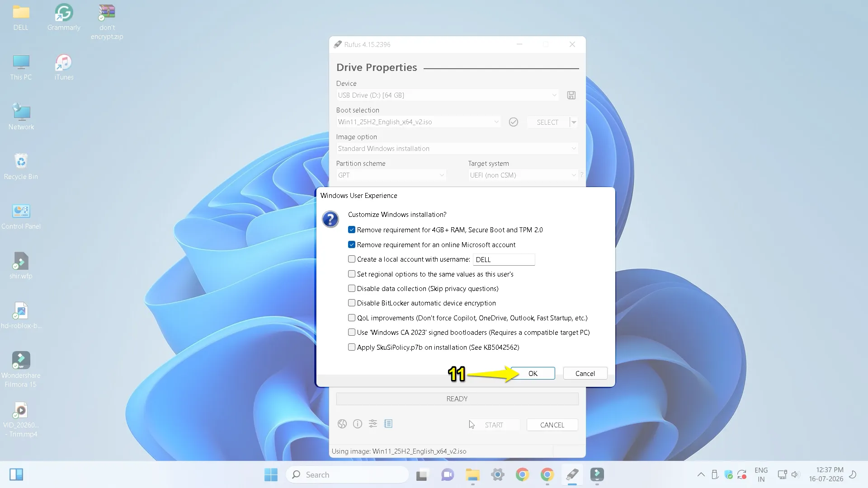Image resolution: width=868 pixels, height=488 pixels.
Task: Open the clock and date 12:37 PM
Action: (x=826, y=474)
